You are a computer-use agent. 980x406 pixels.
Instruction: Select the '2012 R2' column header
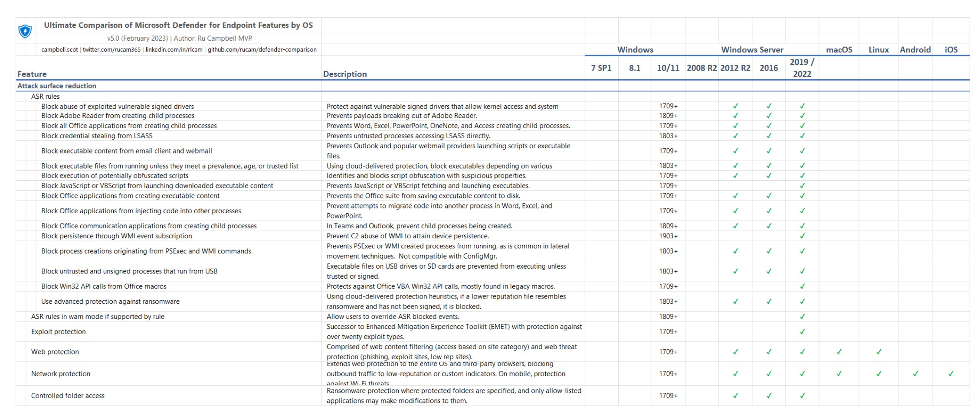pyautogui.click(x=735, y=68)
